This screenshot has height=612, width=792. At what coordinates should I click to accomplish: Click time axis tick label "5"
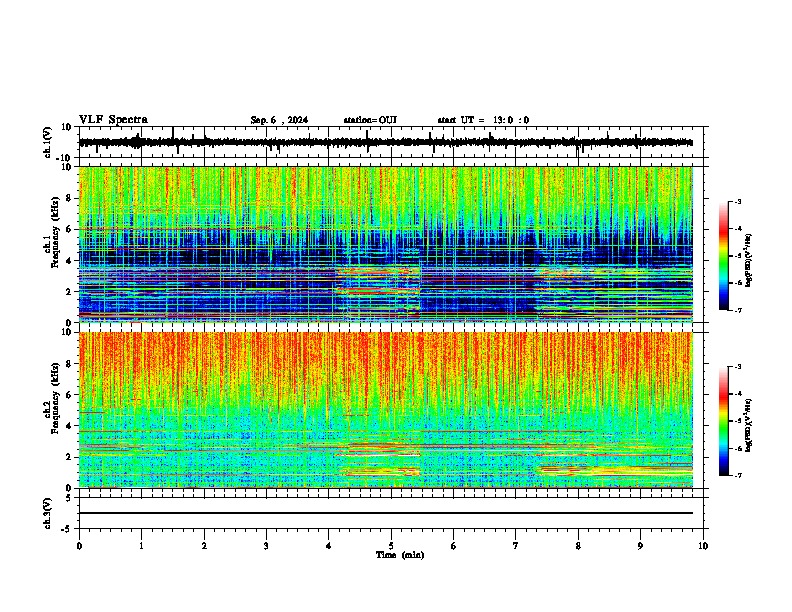[x=391, y=546]
